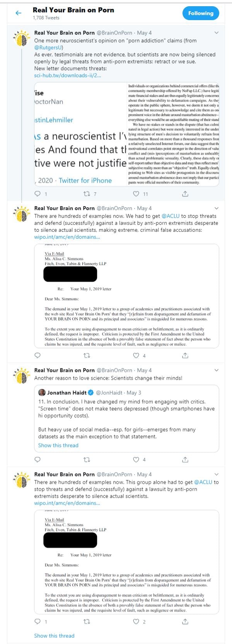Viewport: 232px width, 644px height.
Task: Open the Real Your Brain on Porn avatar
Action: tap(22, 39)
